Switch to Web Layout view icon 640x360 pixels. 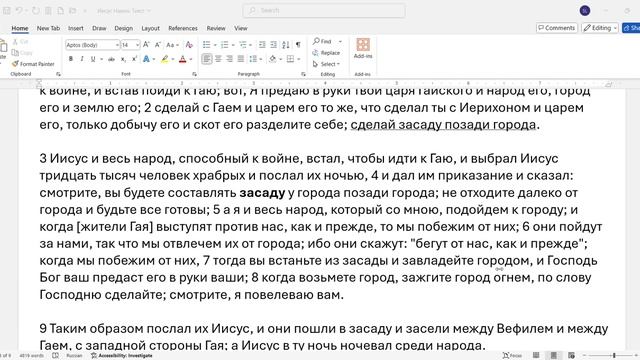coord(571,356)
